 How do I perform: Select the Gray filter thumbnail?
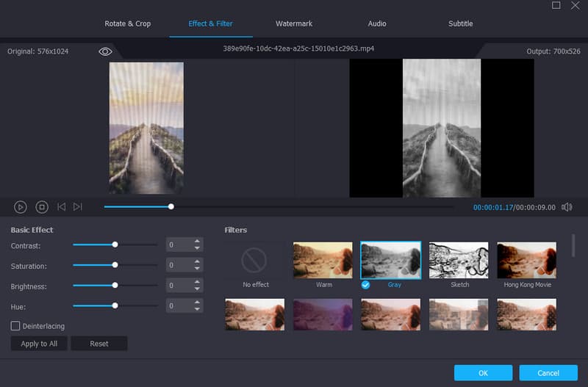coord(391,260)
